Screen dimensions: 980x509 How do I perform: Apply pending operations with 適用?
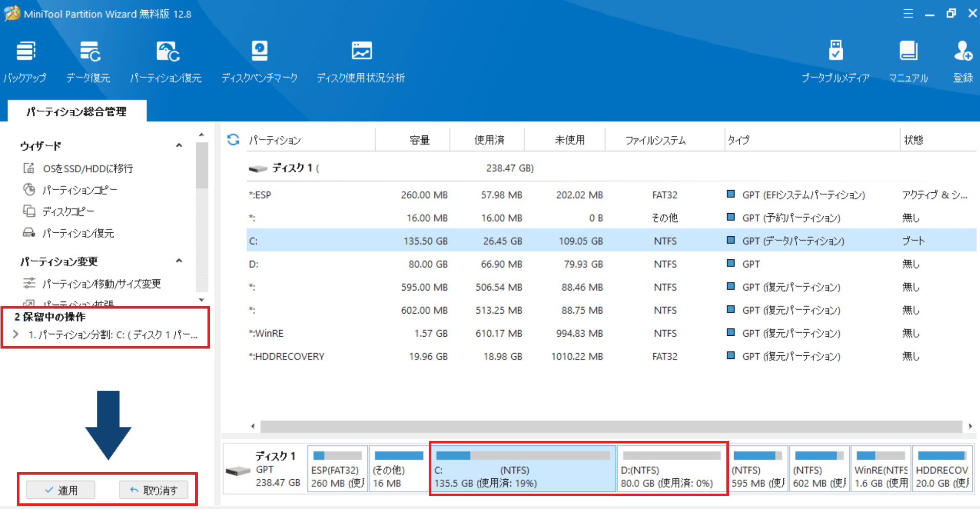click(x=61, y=490)
